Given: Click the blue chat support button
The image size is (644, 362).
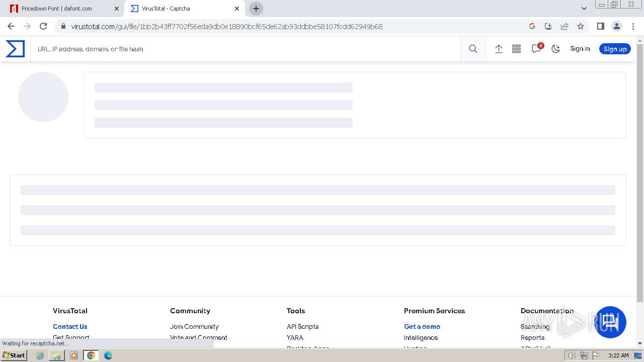Looking at the screenshot, I should [x=610, y=322].
